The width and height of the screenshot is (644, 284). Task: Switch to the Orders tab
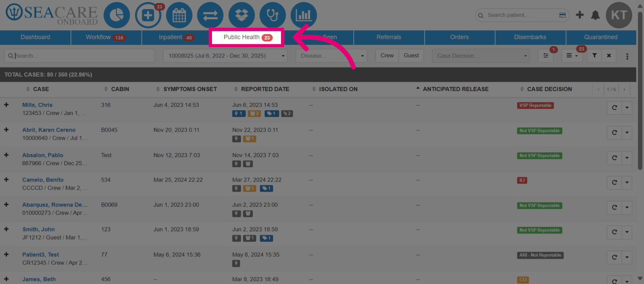(x=460, y=37)
